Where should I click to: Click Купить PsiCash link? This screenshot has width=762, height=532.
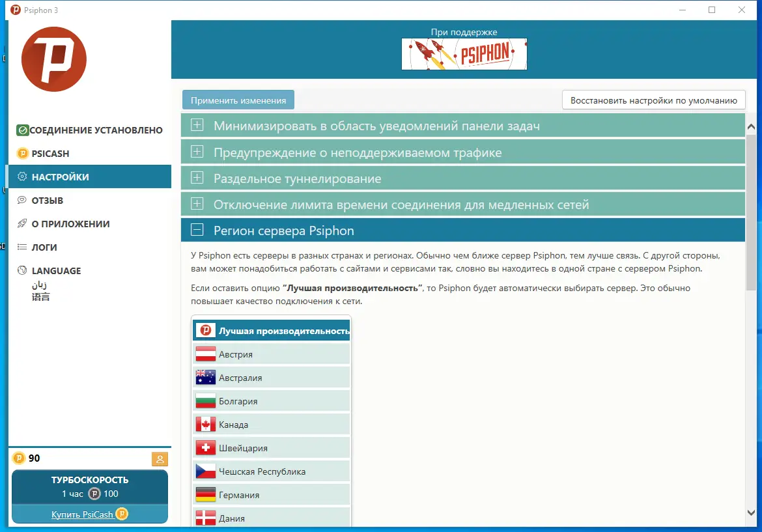click(83, 514)
